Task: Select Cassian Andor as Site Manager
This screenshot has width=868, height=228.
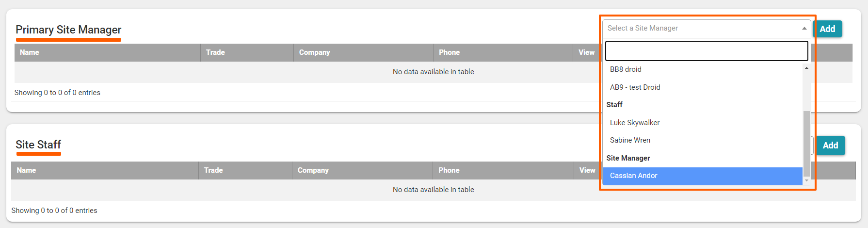Action: pos(633,176)
